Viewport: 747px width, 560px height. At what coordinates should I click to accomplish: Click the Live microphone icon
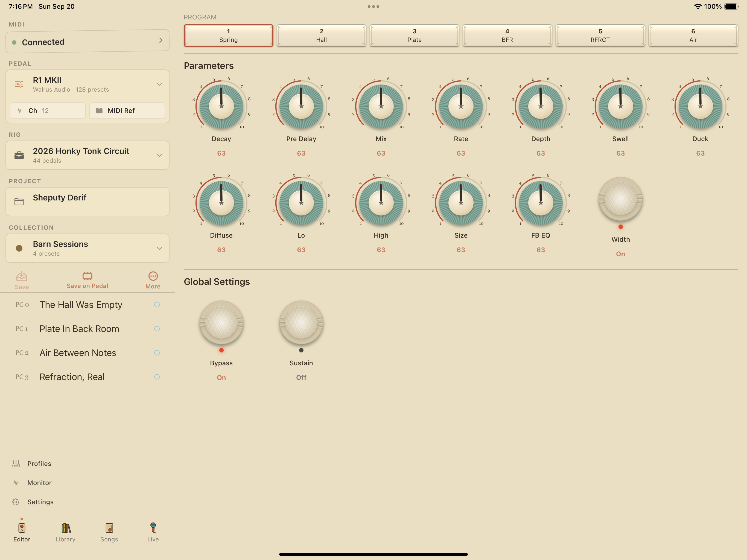coord(153,527)
